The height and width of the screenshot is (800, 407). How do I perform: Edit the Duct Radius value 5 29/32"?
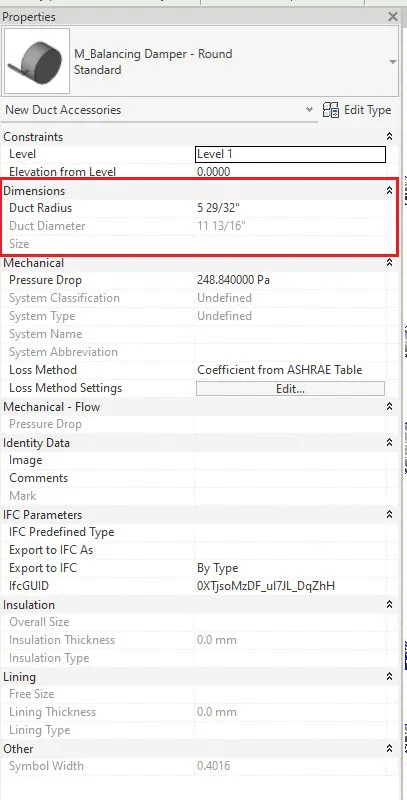click(217, 208)
